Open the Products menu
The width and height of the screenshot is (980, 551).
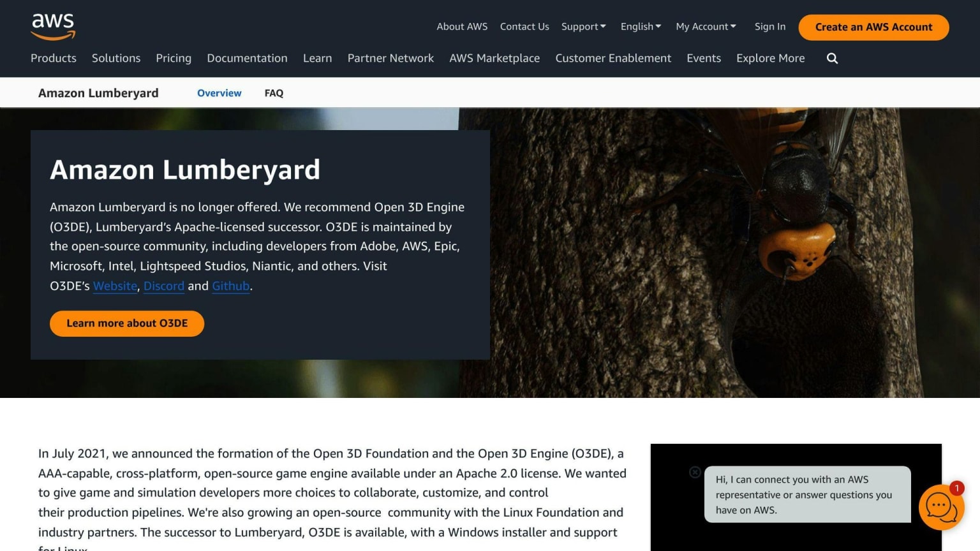tap(54, 58)
